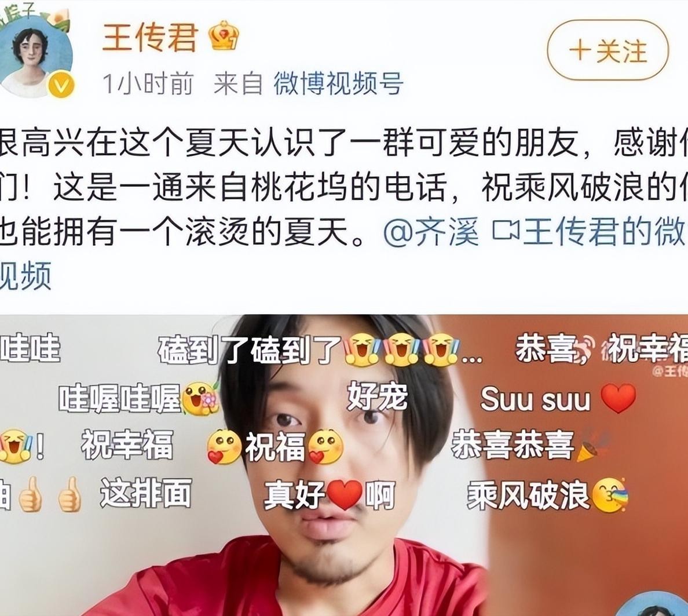688x616 pixels.
Task: Open the @齐溪 mention link
Action: [x=431, y=232]
